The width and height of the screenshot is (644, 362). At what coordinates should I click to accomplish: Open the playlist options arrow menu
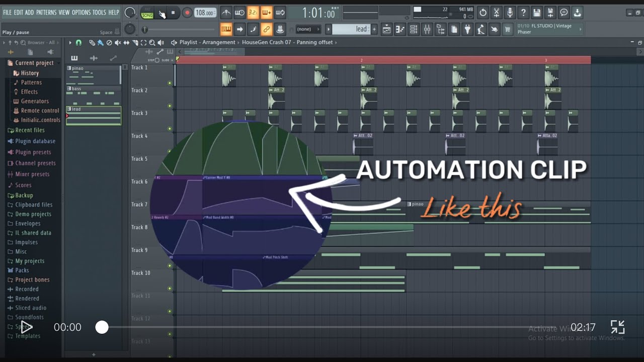coord(70,43)
